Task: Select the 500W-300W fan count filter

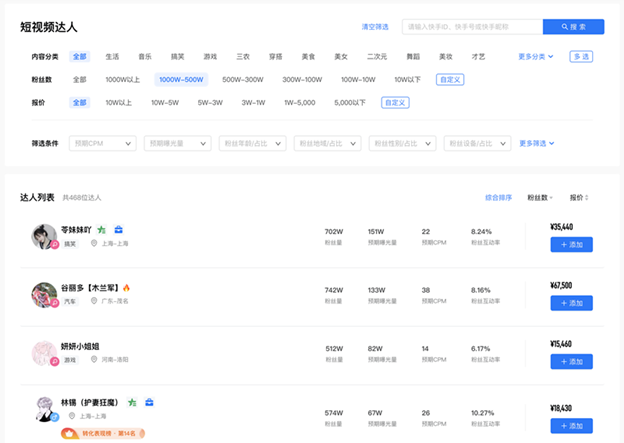Action: point(243,80)
